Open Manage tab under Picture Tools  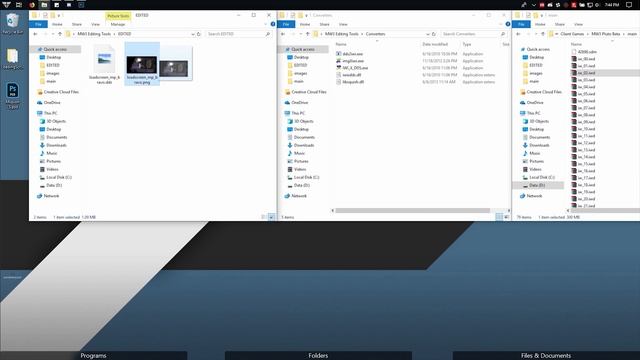(118, 24)
